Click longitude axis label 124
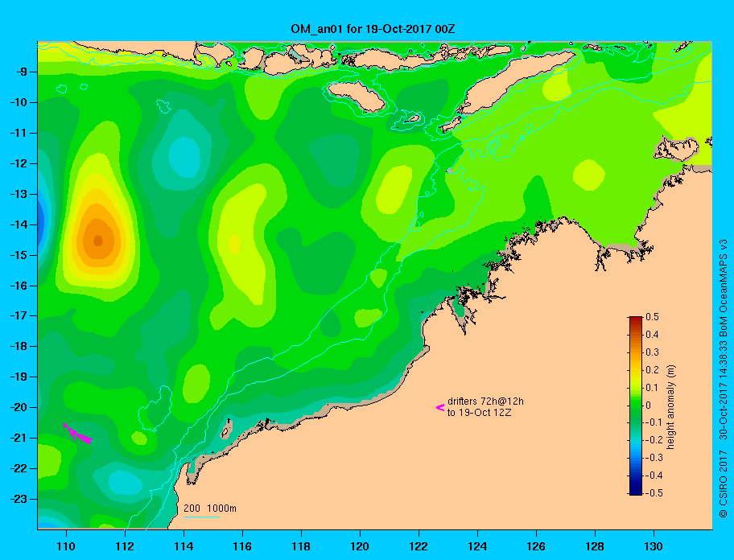Screen dimensions: 734x560 pyautogui.click(x=477, y=546)
